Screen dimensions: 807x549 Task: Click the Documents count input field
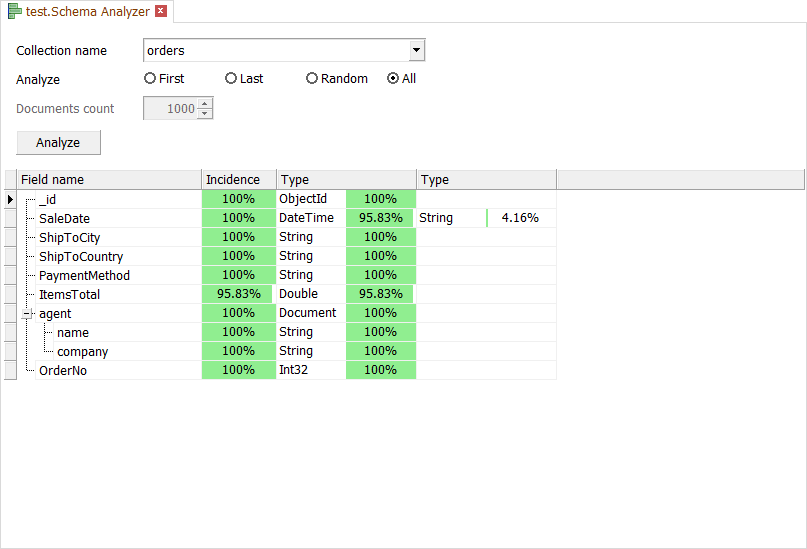tap(171, 109)
